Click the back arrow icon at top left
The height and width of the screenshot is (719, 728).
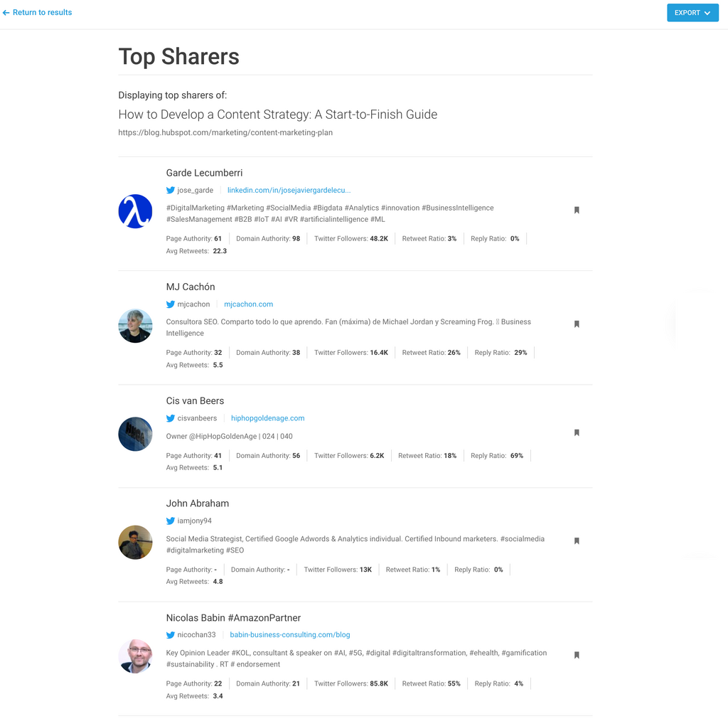6,13
